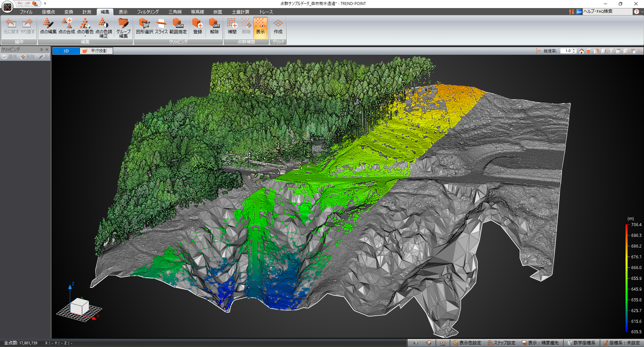This screenshot has height=347, width=644.
Task: Switch to the 表示 view ribbon tab
Action: tap(123, 12)
